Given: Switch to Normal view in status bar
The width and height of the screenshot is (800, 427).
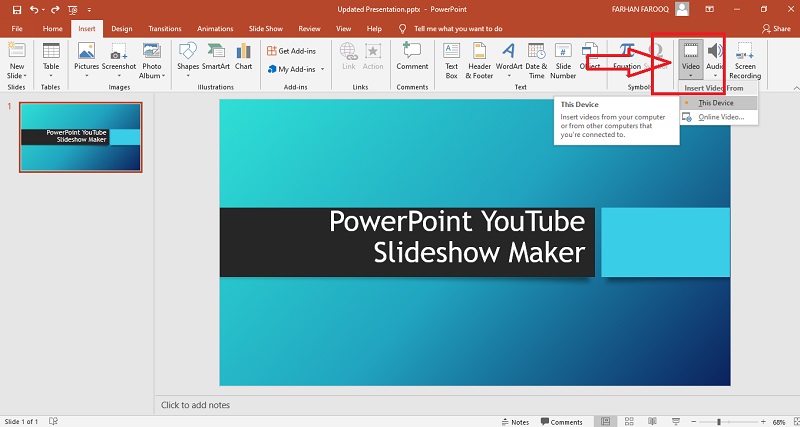Looking at the screenshot, I should (x=606, y=422).
